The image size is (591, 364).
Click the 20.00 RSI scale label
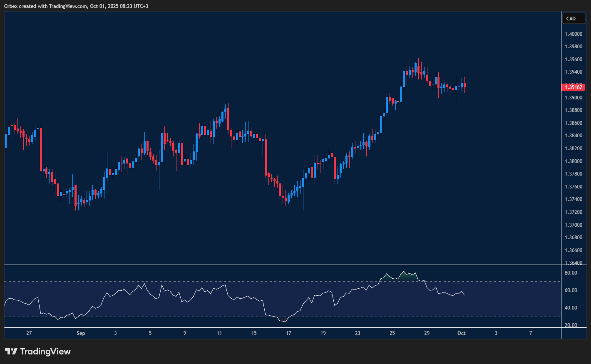571,325
